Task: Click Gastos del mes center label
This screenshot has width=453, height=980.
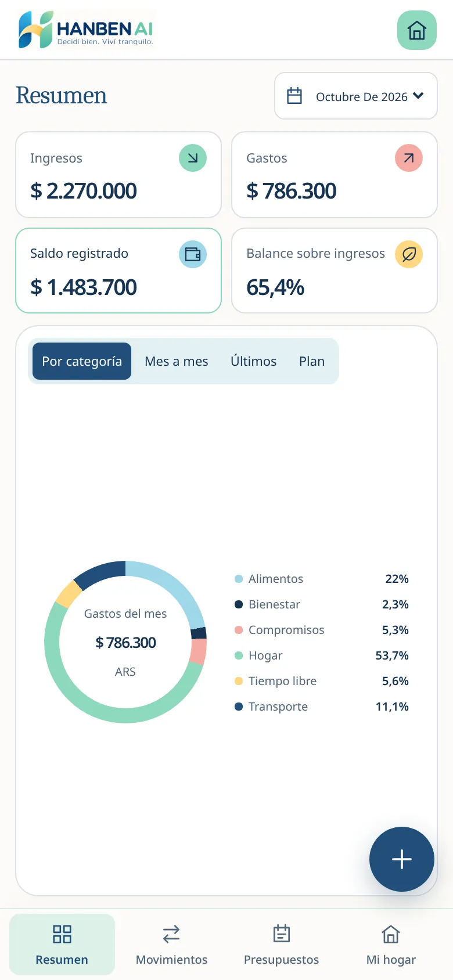Action: tap(125, 614)
